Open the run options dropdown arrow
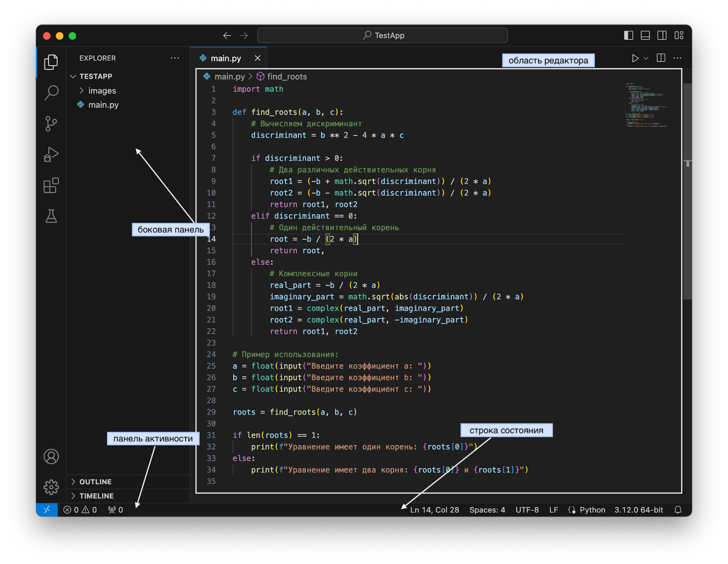Image resolution: width=728 pixels, height=564 pixels. click(x=646, y=58)
